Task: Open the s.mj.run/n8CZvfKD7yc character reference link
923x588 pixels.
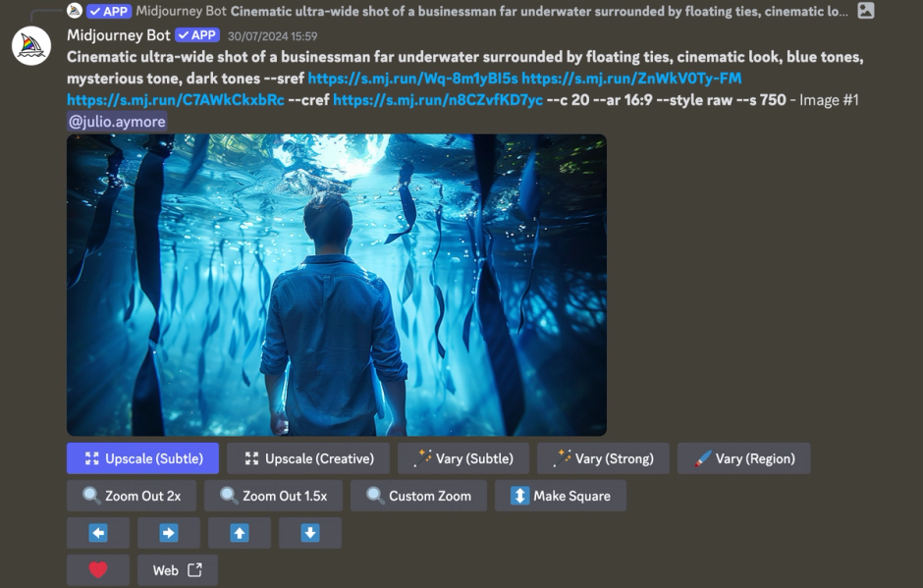Action: [438, 100]
